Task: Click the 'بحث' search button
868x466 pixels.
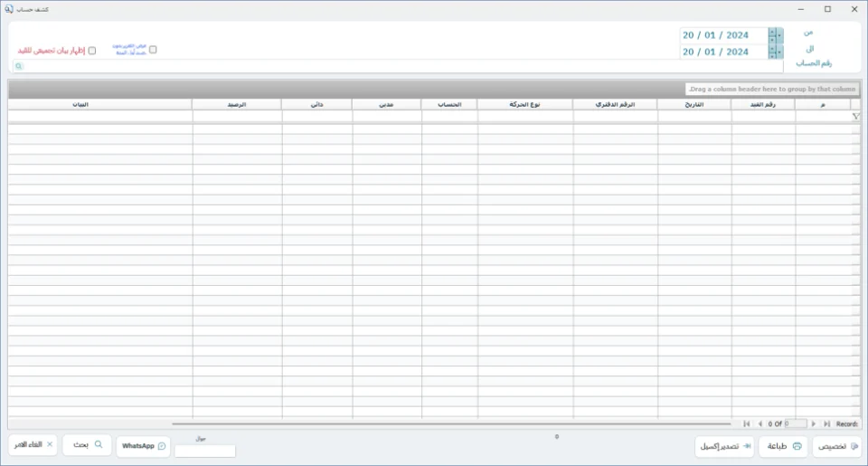Action: coord(87,445)
